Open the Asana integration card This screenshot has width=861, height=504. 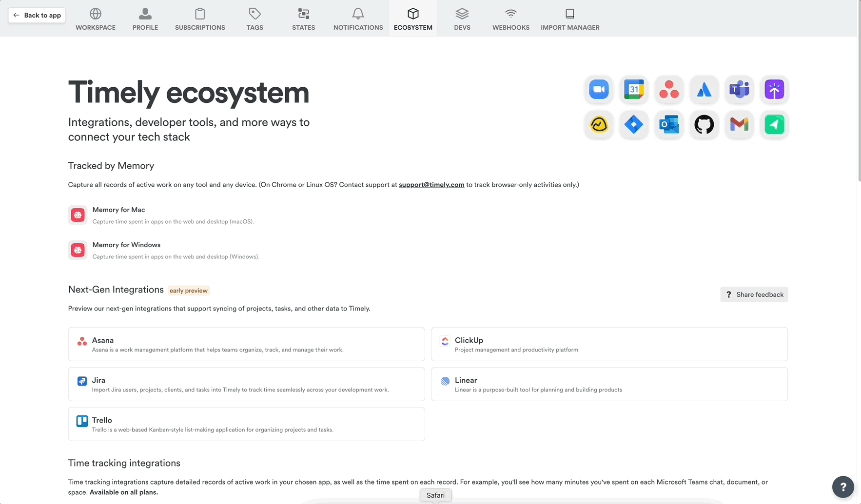pyautogui.click(x=246, y=344)
